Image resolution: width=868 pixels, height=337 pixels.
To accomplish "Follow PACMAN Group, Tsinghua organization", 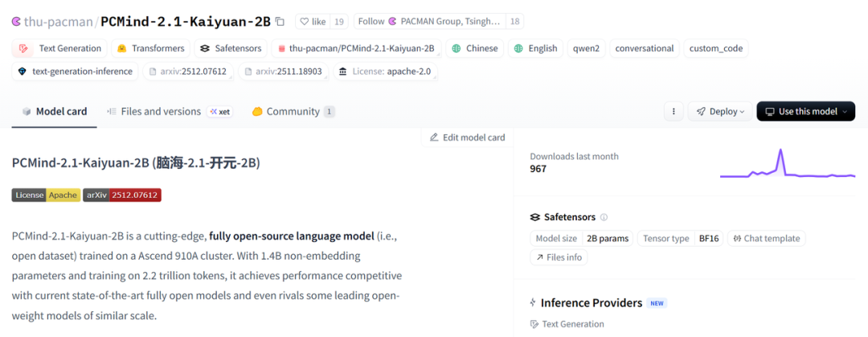I will [x=429, y=22].
